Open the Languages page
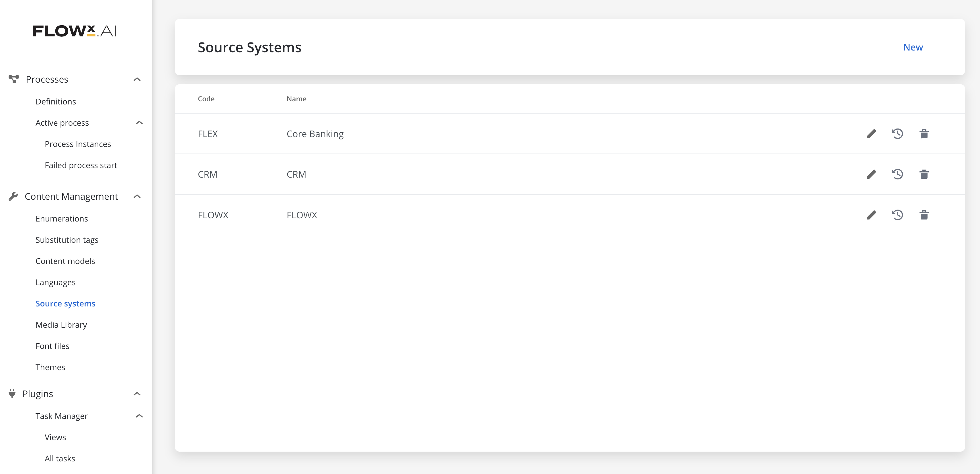This screenshot has height=474, width=980. coord(55,283)
